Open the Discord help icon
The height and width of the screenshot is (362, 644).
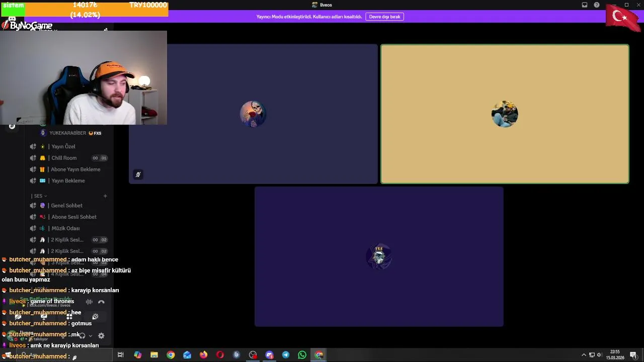point(597,5)
